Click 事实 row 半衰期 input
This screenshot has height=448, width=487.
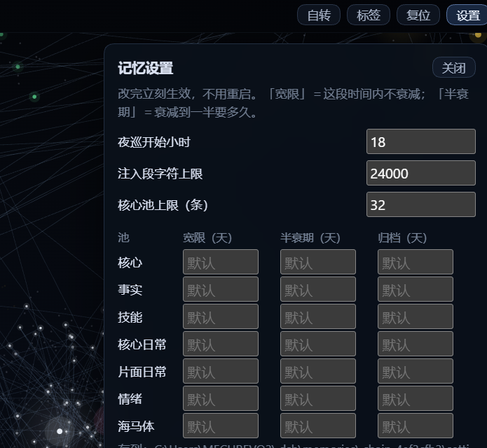(318, 289)
